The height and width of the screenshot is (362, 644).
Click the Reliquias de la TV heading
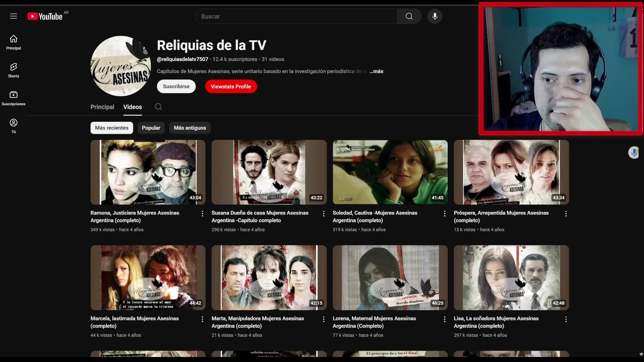click(x=211, y=45)
